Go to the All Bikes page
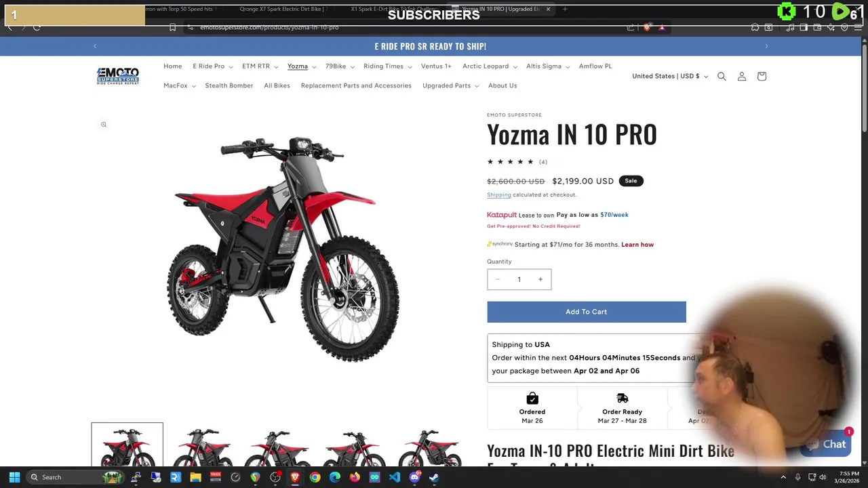 277,86
